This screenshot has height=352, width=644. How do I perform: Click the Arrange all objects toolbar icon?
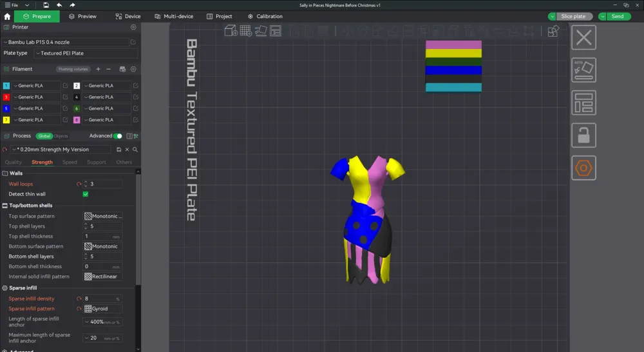click(x=276, y=31)
